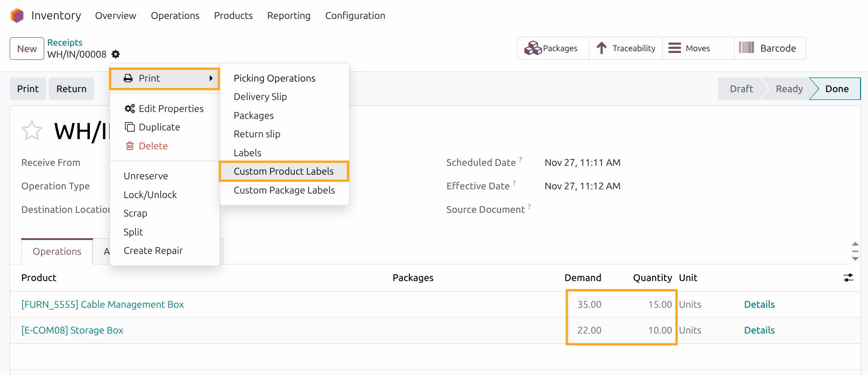Click the Return button

71,89
